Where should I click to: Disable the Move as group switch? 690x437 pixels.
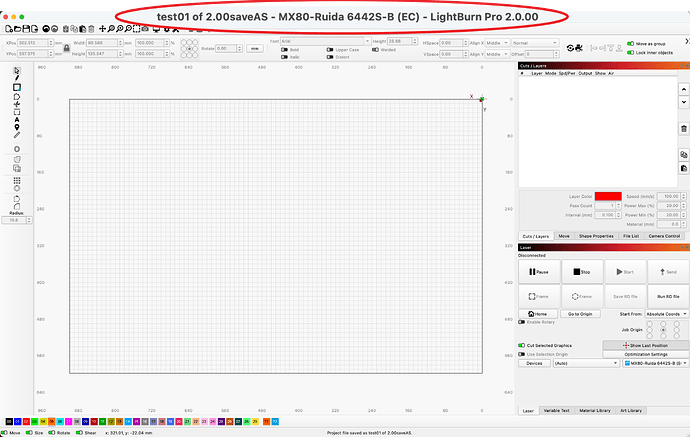tap(631, 44)
